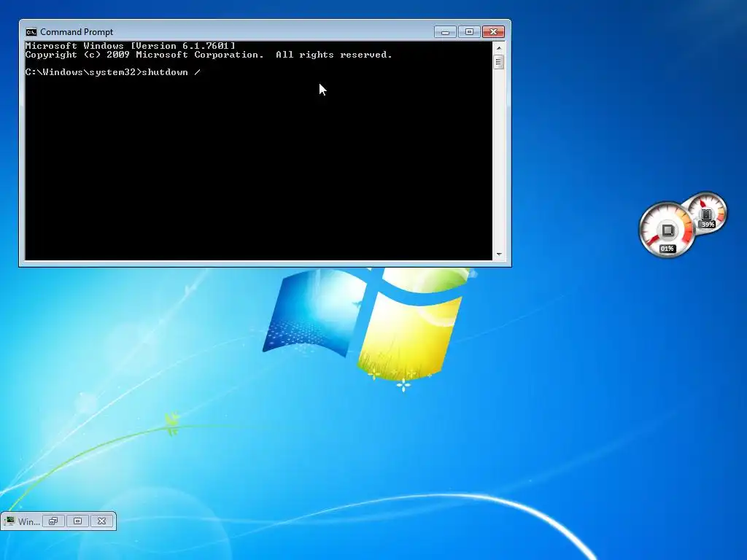Click the Copyright 2009 Microsoft Corporation line
The image size is (747, 560).
pyautogui.click(x=209, y=55)
